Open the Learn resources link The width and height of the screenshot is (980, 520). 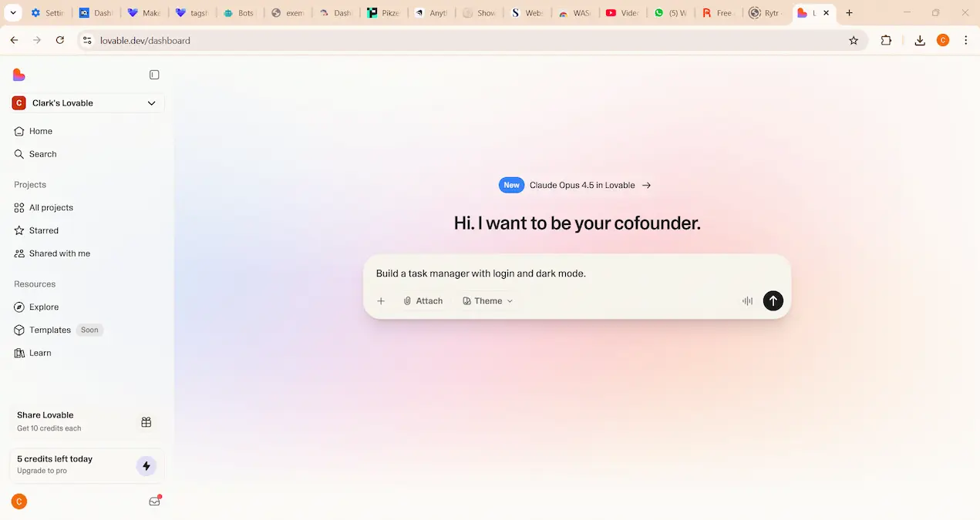pos(39,353)
